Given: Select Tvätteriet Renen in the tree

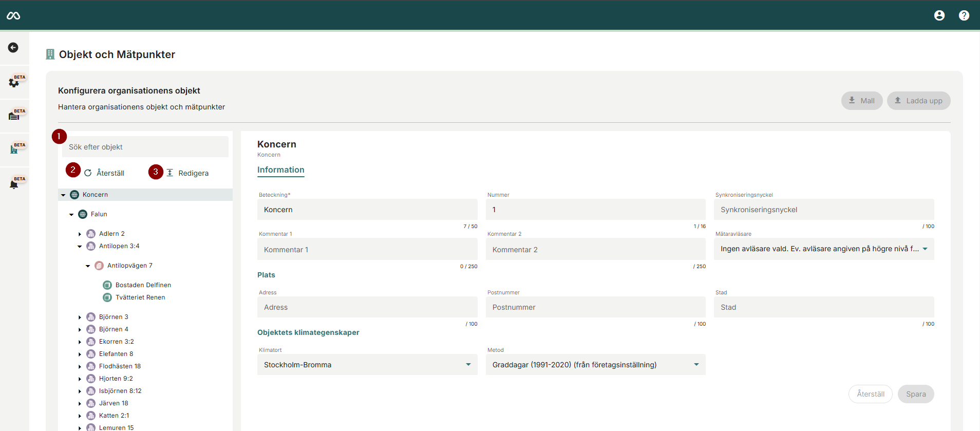Looking at the screenshot, I should 140,297.
